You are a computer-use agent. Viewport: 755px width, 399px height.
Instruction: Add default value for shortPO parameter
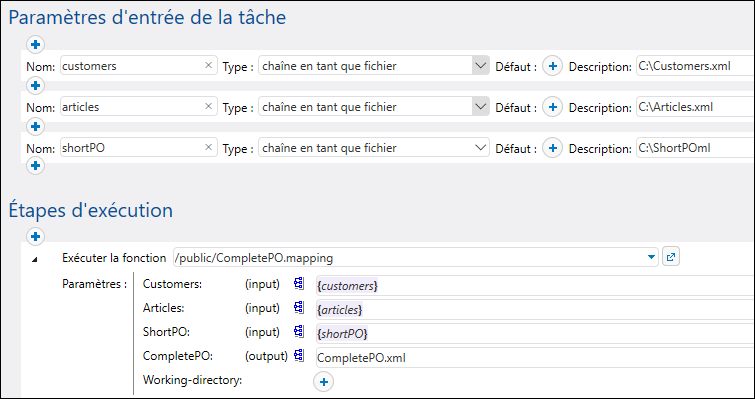pyautogui.click(x=552, y=148)
